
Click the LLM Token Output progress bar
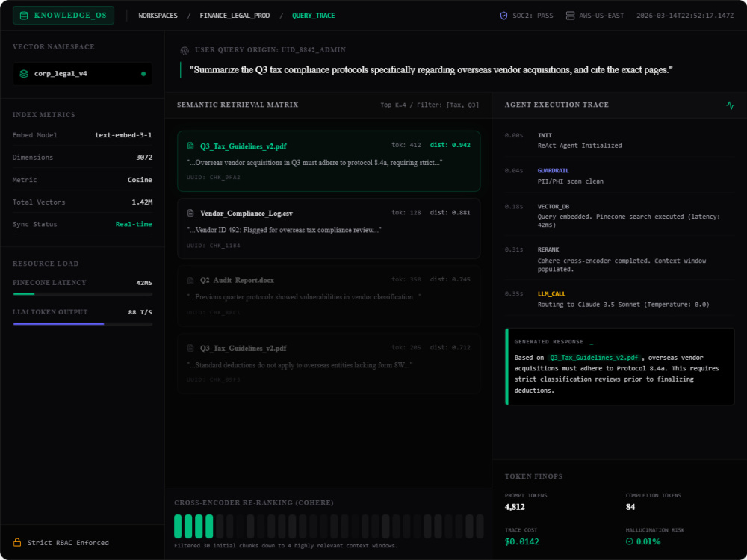click(82, 324)
